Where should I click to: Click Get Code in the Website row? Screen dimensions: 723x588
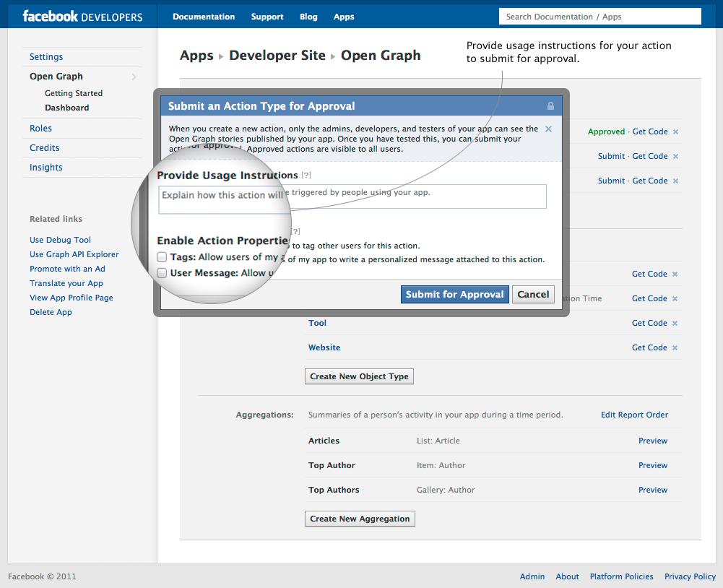point(649,347)
